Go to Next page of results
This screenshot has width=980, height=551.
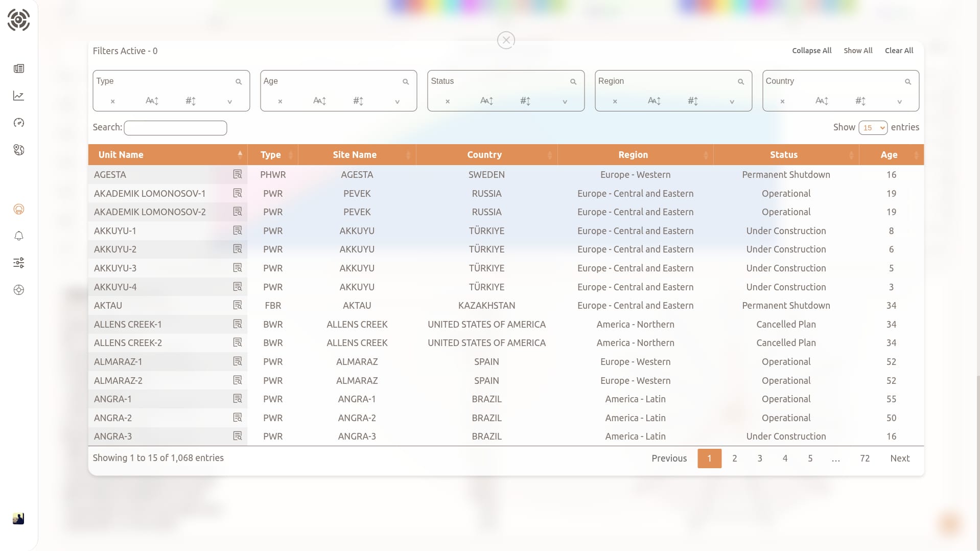900,458
